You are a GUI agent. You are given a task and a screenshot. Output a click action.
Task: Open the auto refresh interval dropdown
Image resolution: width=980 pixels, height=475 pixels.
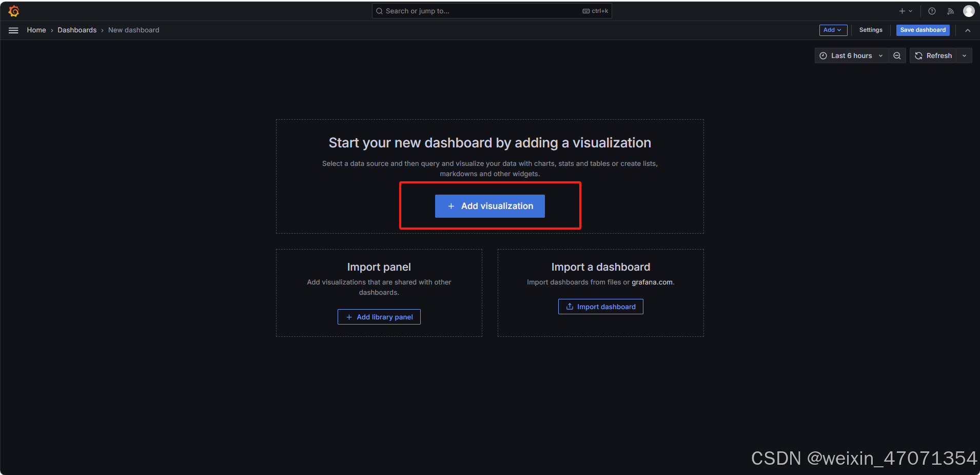(x=966, y=55)
